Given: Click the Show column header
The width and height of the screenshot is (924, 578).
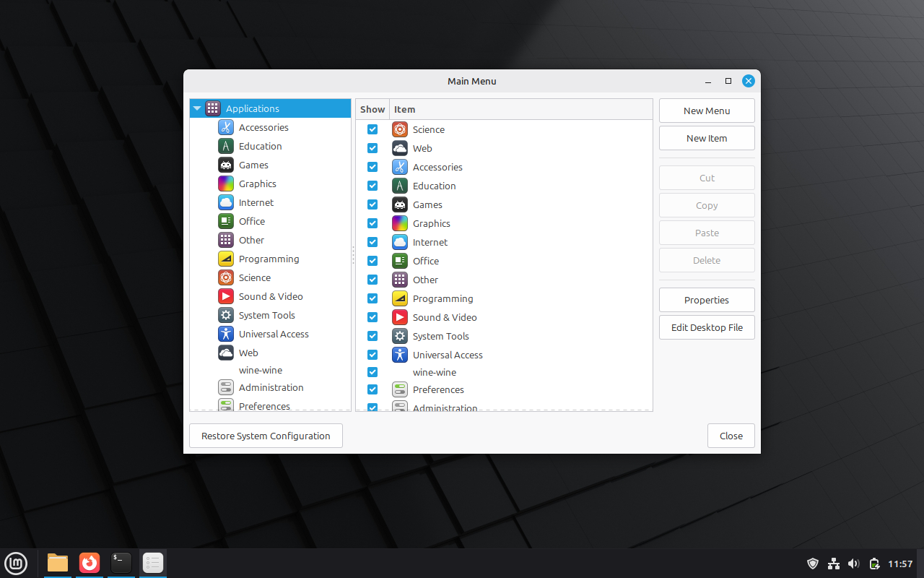Looking at the screenshot, I should pos(372,109).
